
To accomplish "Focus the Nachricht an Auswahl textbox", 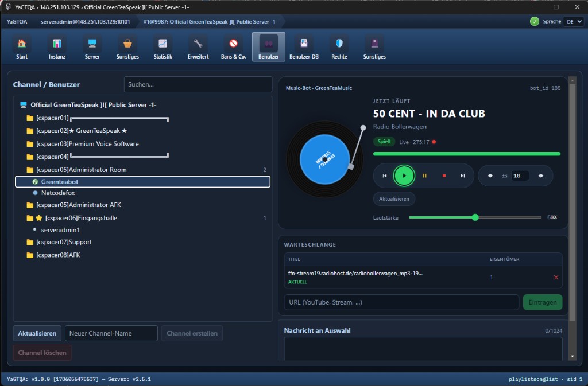I will click(x=423, y=349).
